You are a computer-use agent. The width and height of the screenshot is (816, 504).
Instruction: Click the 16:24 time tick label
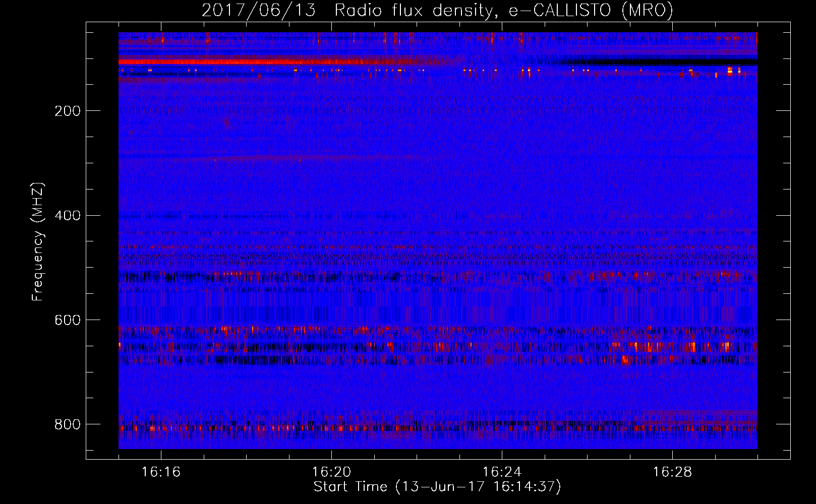[x=502, y=472]
